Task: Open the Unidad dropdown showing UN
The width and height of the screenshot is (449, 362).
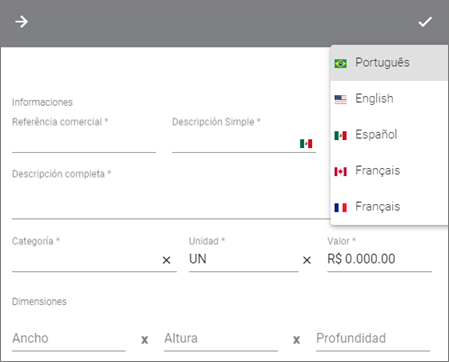Action: coord(243,260)
